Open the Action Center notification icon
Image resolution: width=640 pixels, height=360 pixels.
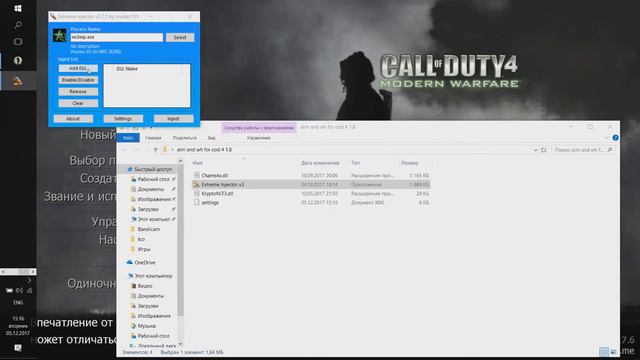click(x=18, y=348)
